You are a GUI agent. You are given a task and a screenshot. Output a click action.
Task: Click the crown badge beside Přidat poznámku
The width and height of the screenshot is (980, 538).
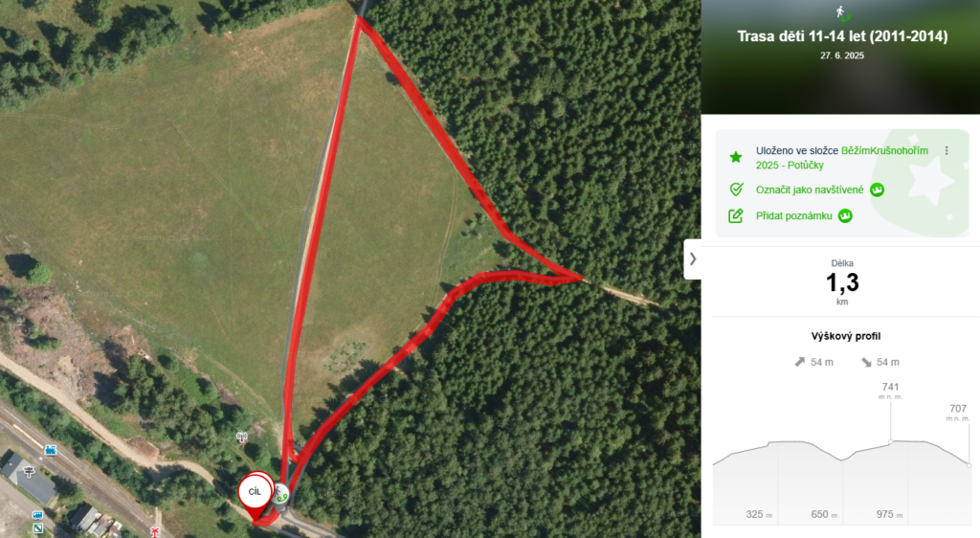pos(845,215)
